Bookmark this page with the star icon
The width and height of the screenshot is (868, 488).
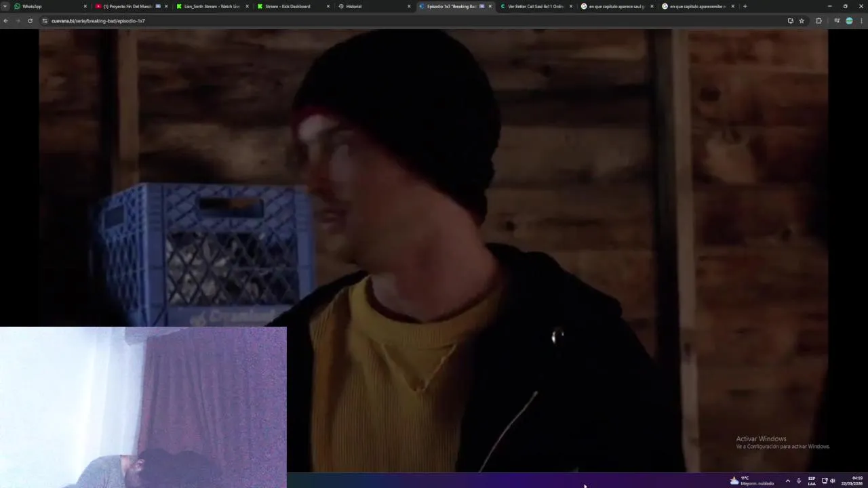802,21
